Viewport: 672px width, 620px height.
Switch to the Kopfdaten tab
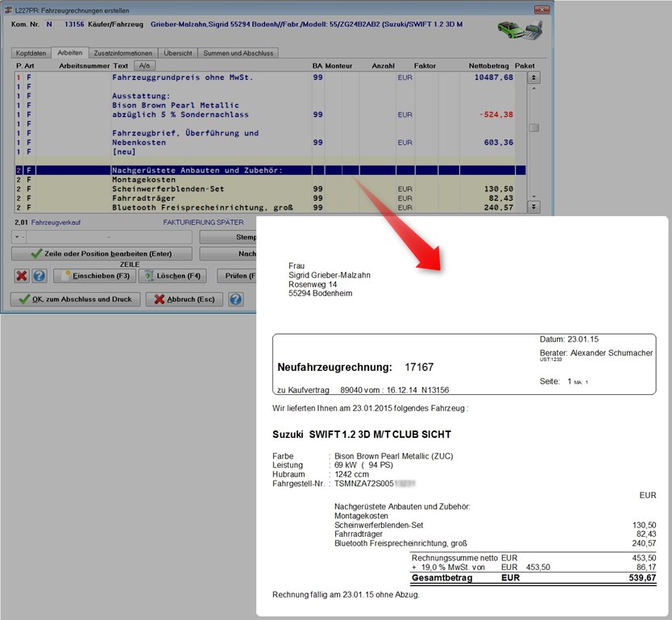coord(31,53)
